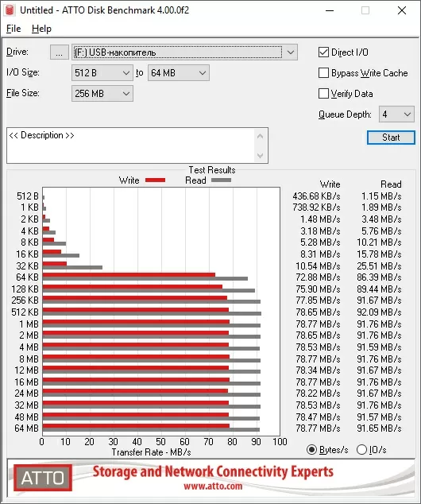Click the description box up arrow
Screen dimensions: 421x504
tap(261, 136)
